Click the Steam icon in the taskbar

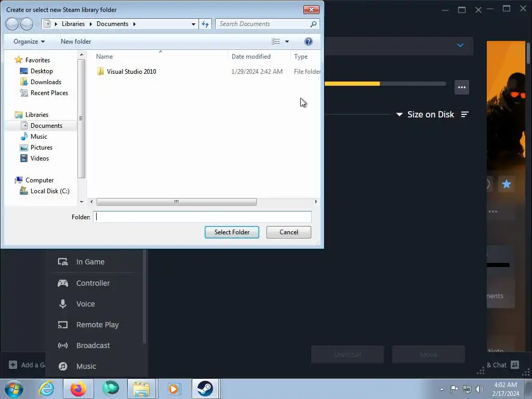coord(205,389)
